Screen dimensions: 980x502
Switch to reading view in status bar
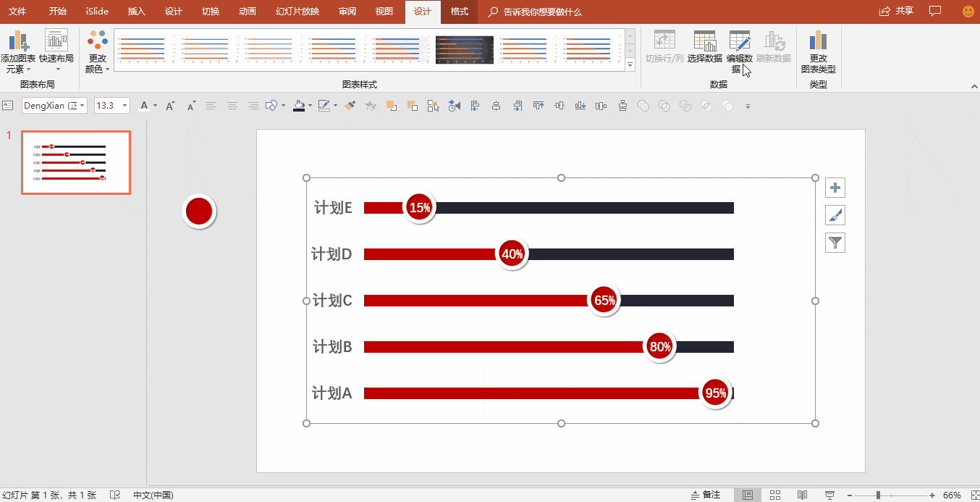coord(802,495)
